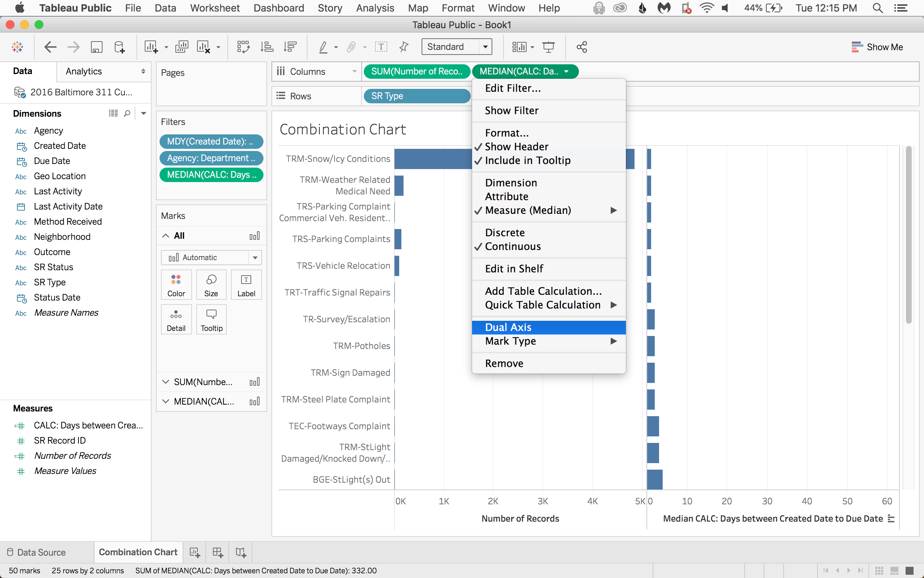Select Dimension in context menu

click(549, 183)
